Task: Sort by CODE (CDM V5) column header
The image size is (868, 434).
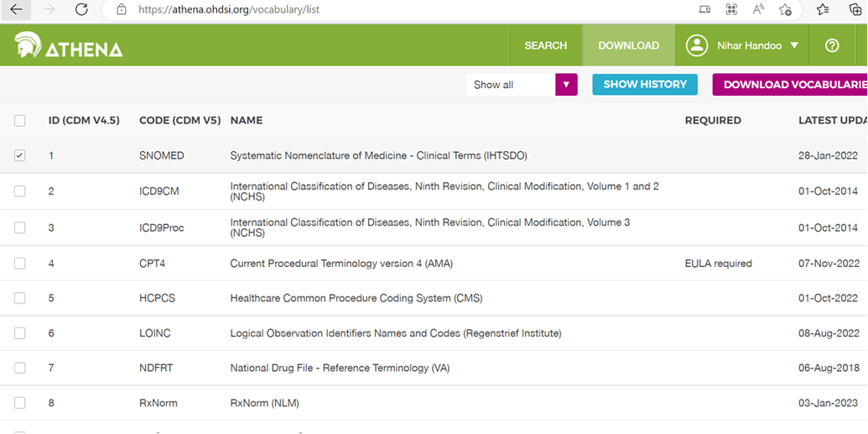Action: [180, 120]
